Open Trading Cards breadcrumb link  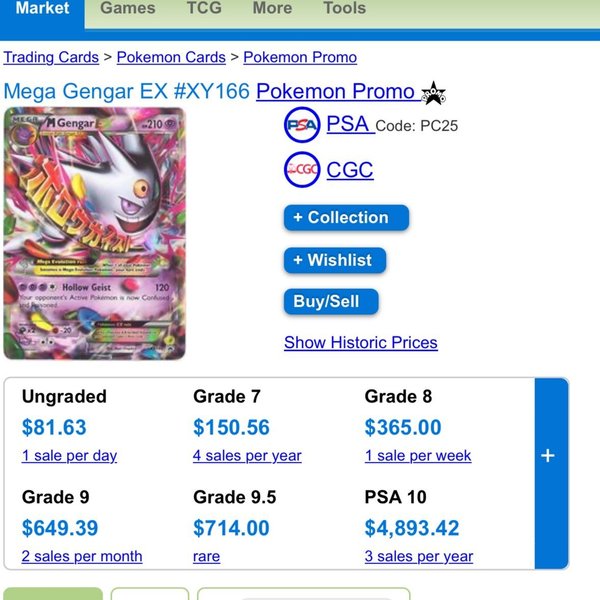pyautogui.click(x=51, y=58)
